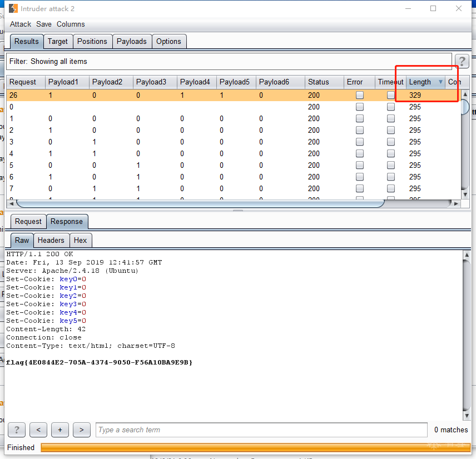
Task: Select the Hex view tab
Action: [80, 240]
